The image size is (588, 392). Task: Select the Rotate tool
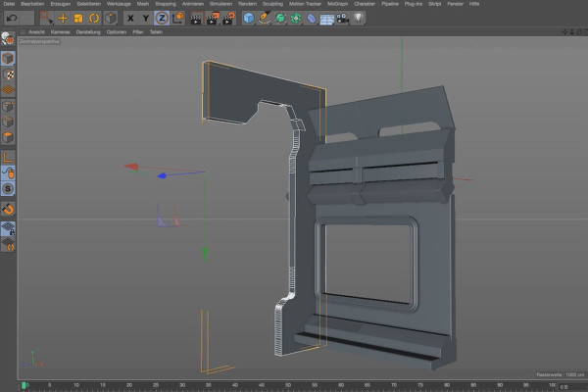94,18
